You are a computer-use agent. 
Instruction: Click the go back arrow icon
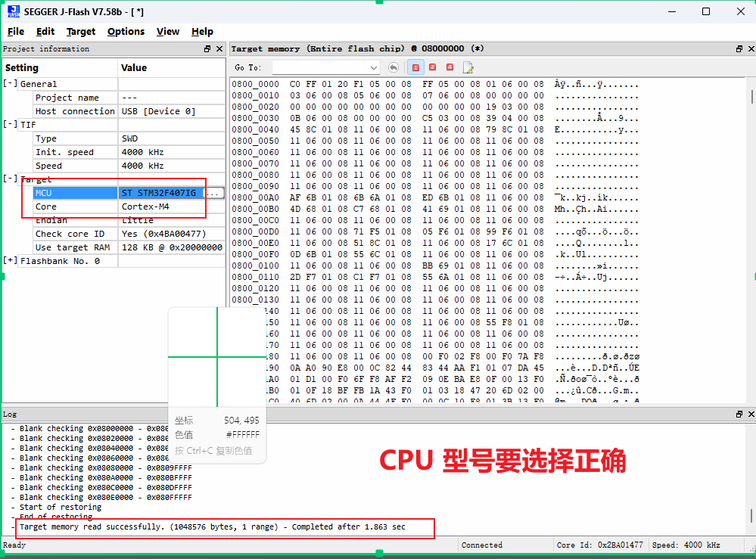pyautogui.click(x=394, y=67)
